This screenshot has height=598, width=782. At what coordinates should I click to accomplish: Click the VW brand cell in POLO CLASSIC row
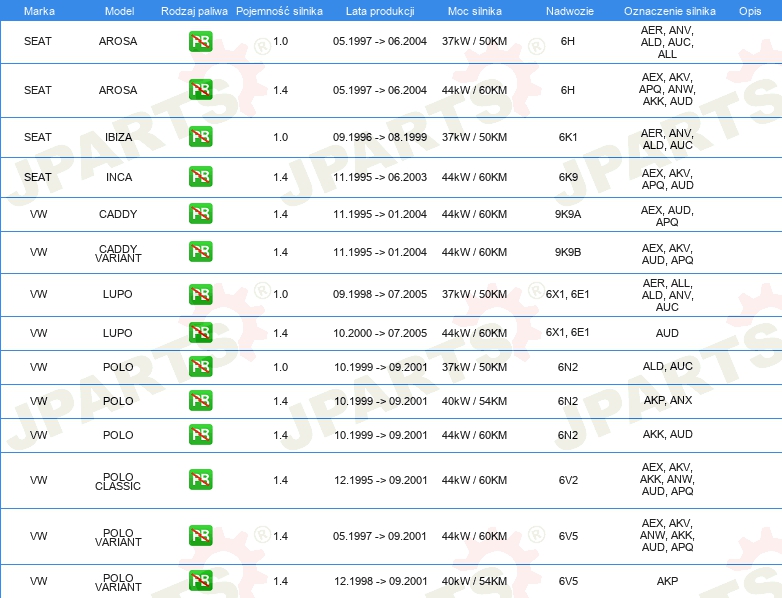pos(38,480)
